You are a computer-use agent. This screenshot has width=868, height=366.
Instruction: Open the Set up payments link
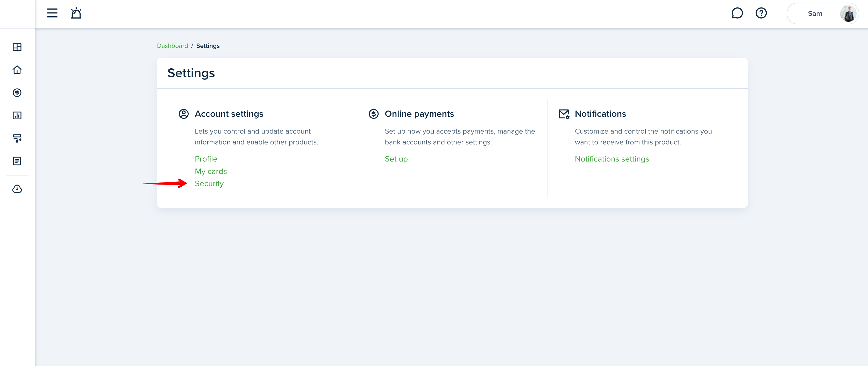point(396,159)
